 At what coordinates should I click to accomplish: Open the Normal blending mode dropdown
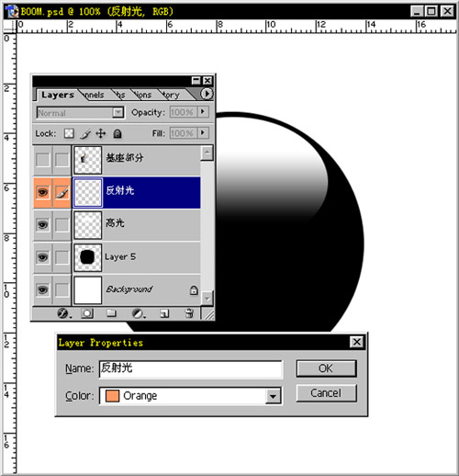pyautogui.click(x=80, y=113)
